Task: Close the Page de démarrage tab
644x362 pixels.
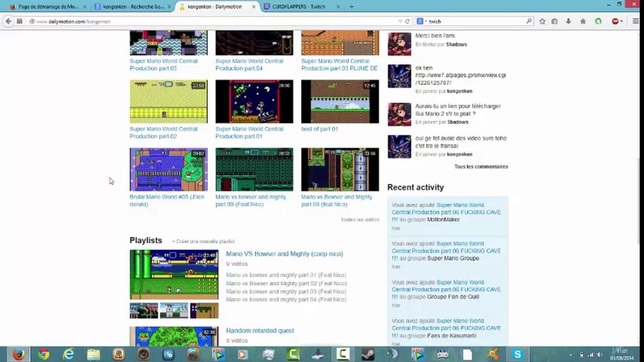Action: click(x=84, y=7)
